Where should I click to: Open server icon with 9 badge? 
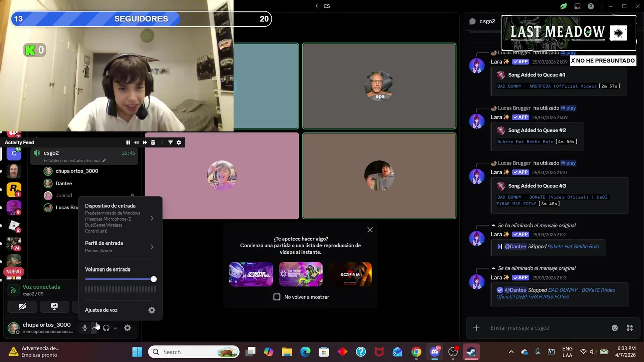pos(14,208)
